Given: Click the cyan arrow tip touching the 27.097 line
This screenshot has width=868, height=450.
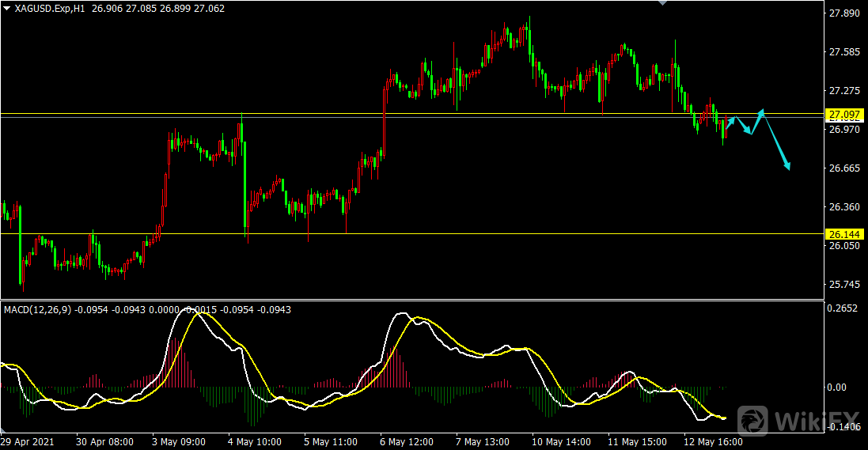Looking at the screenshot, I should [x=762, y=113].
